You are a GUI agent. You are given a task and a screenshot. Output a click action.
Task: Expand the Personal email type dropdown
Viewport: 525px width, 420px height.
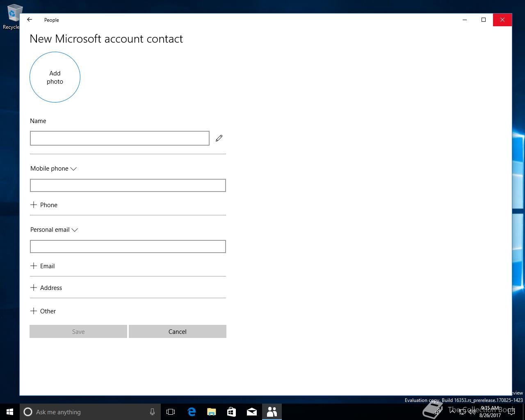pos(54,230)
